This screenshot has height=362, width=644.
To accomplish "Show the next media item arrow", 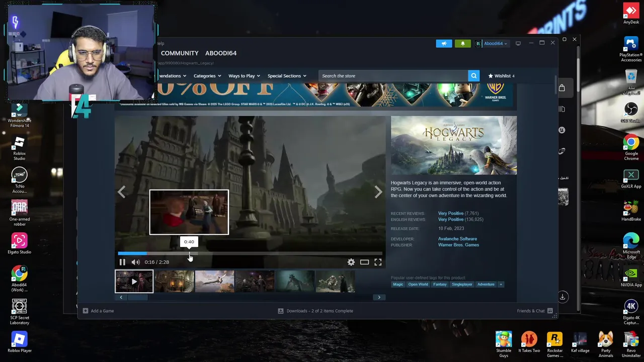I will pos(378,192).
